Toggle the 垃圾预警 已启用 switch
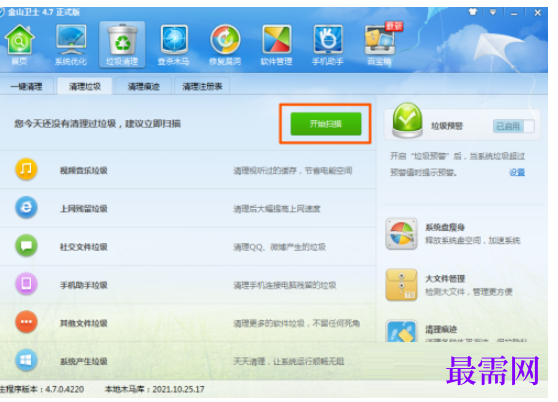558x402 pixels. tap(514, 126)
